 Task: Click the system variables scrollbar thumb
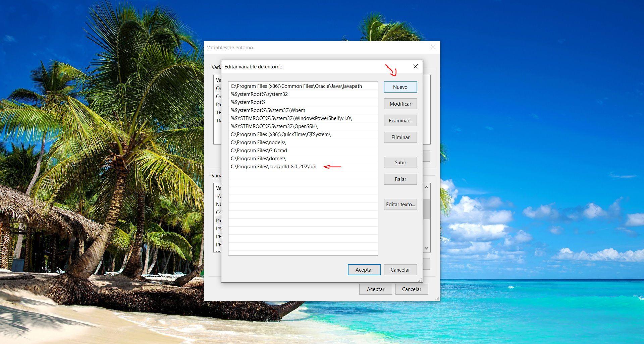[x=426, y=209]
